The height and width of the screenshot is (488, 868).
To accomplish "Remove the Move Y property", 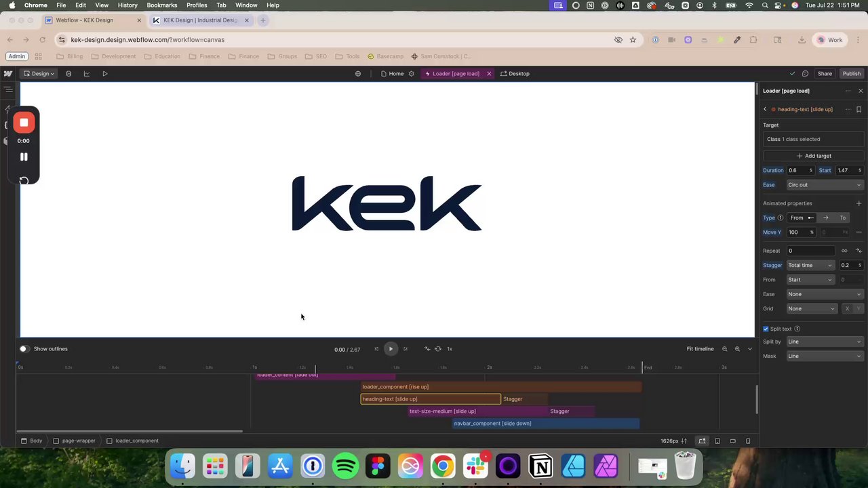I will click(859, 232).
